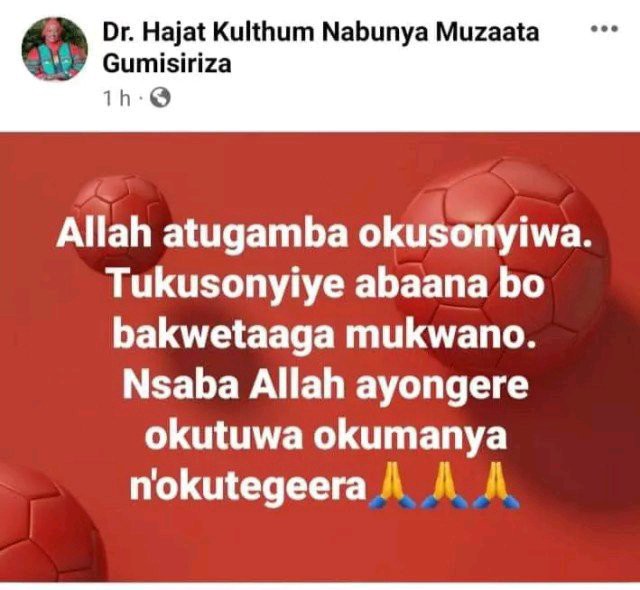Click the text 'okutuwa okumanya'
The image size is (640, 590).
pos(326,436)
